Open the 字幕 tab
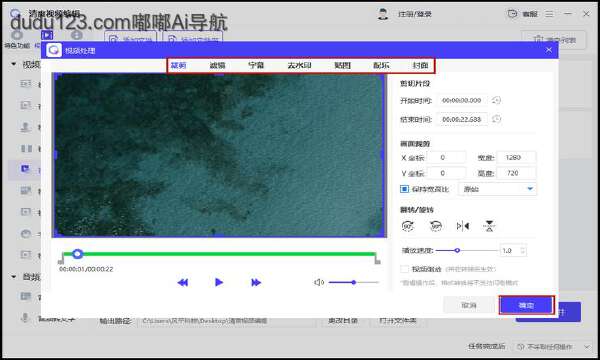Viewport: 600px width, 360px height. (256, 65)
